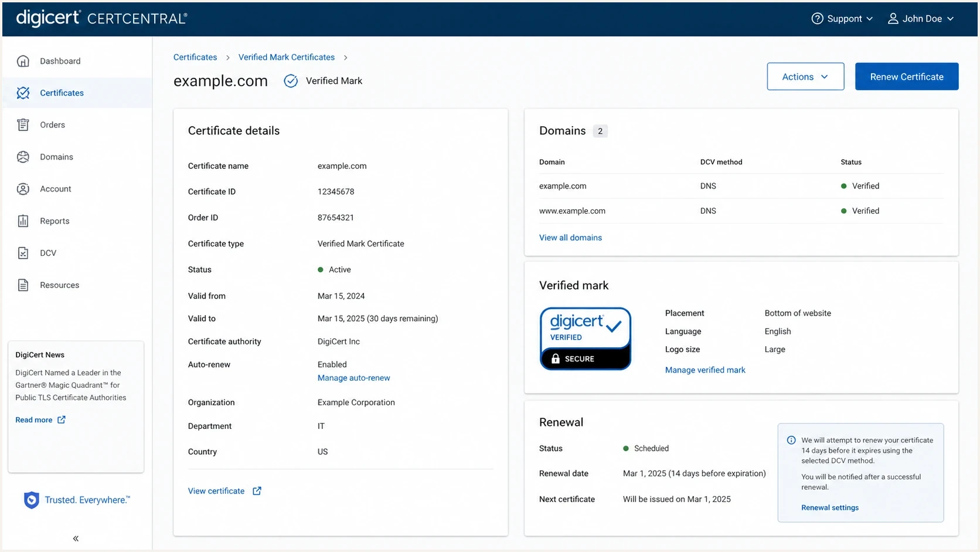Screen dimensions: 980x552
Task: Click the Dashboard home icon in sidebar
Action: point(23,61)
